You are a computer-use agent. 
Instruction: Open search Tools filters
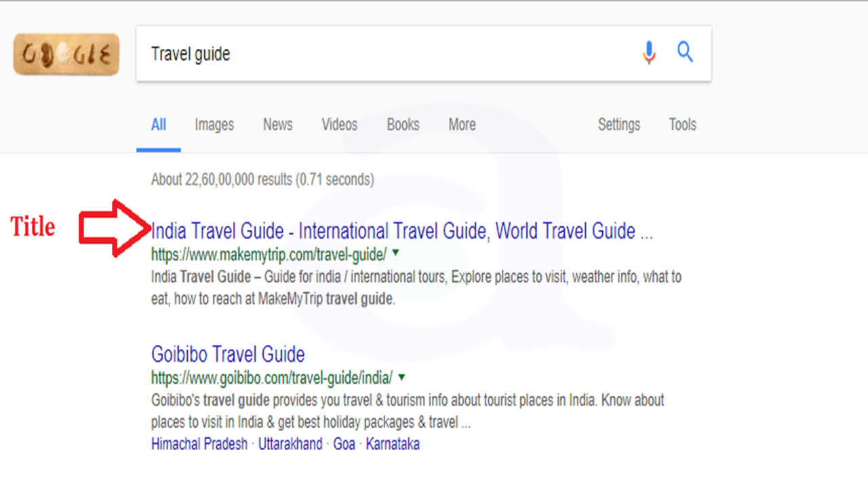682,125
